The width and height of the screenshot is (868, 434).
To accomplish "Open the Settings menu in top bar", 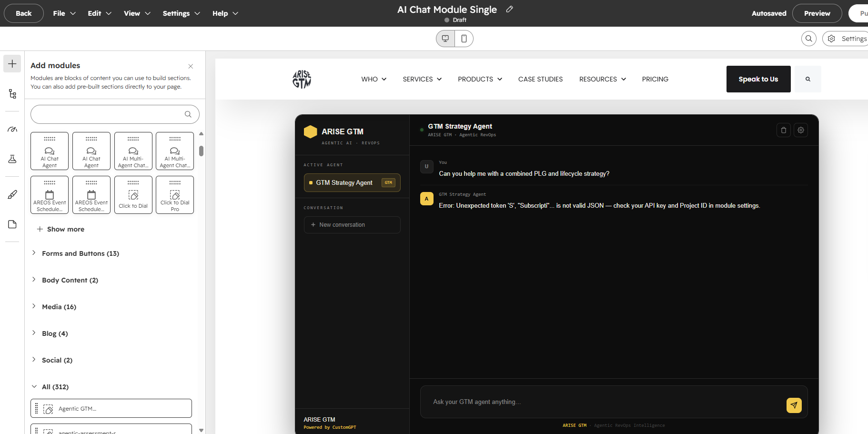I will [x=182, y=13].
